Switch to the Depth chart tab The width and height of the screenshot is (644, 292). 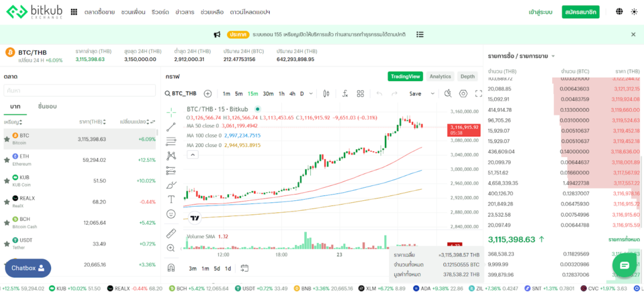click(467, 77)
